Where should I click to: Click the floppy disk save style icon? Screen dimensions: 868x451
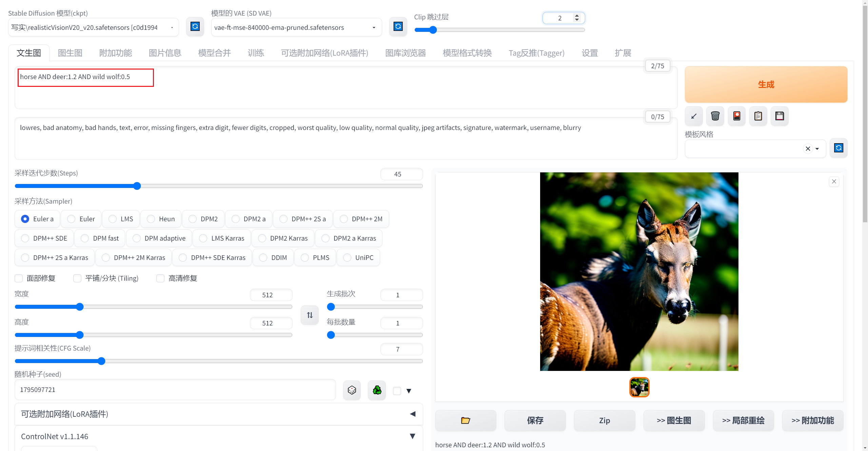[780, 116]
